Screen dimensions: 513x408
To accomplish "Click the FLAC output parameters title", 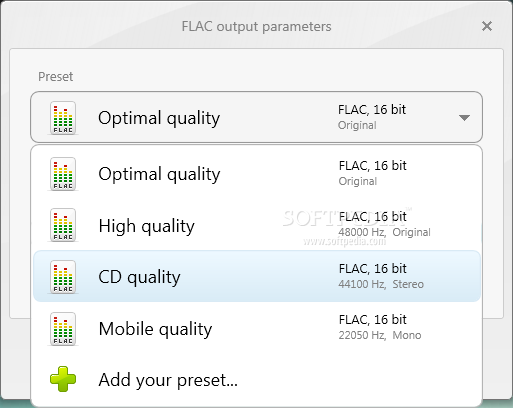I will tap(256, 27).
